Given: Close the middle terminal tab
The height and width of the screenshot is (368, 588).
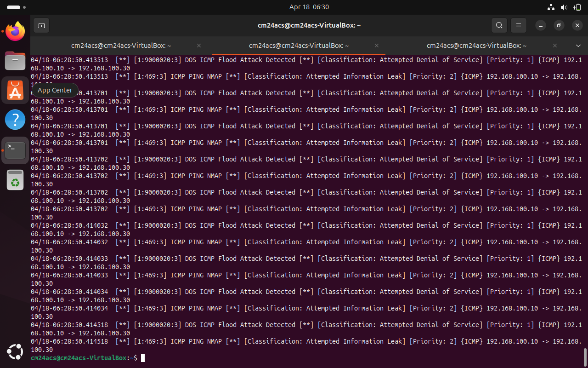Looking at the screenshot, I should click(377, 46).
